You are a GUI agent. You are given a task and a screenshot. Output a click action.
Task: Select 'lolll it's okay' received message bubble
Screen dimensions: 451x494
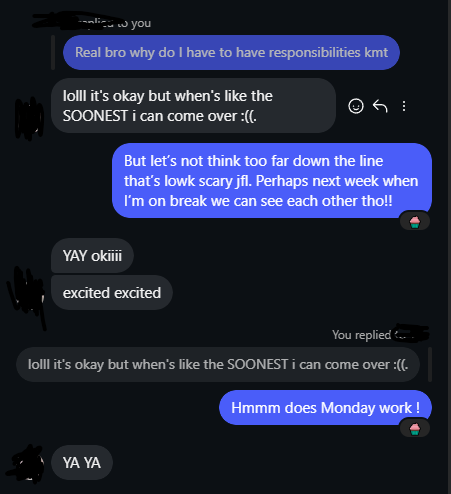pyautogui.click(x=193, y=106)
